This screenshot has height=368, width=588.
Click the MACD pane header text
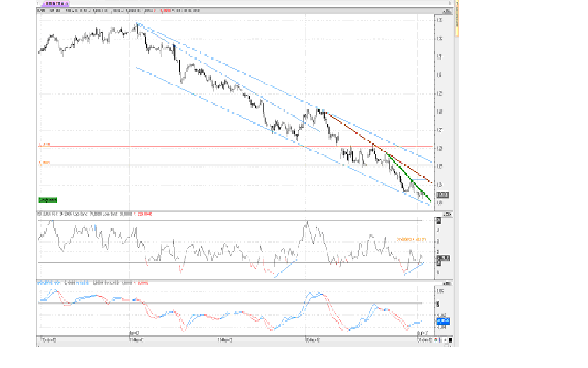click(93, 283)
